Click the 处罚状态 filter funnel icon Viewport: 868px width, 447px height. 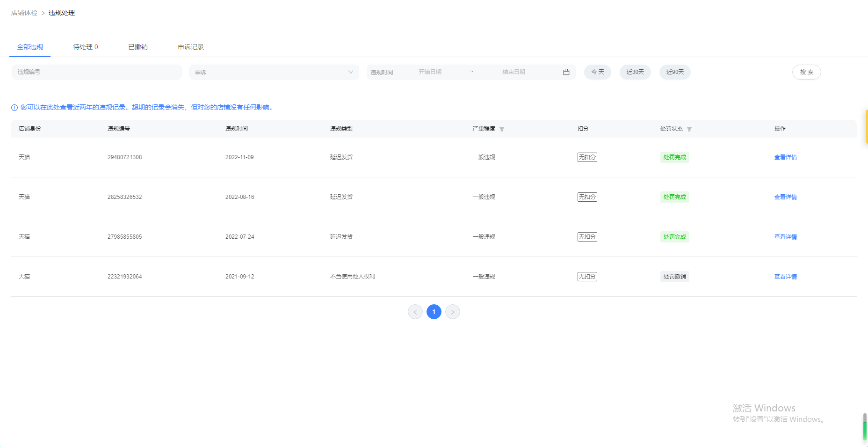[689, 129]
